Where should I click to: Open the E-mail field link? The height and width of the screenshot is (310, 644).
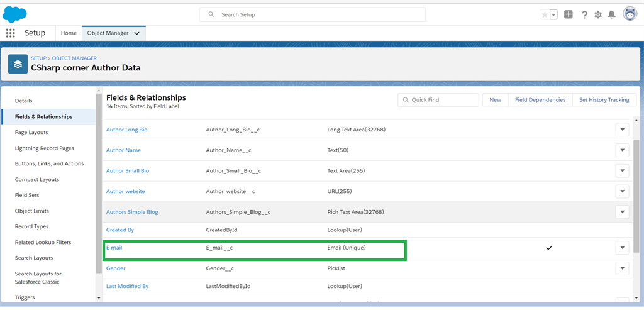click(x=114, y=248)
